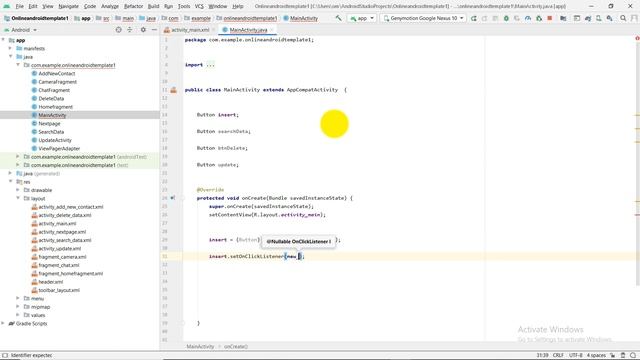The width and height of the screenshot is (640, 360).
Task: Click 4 spaces indent setting
Action: click(596, 356)
